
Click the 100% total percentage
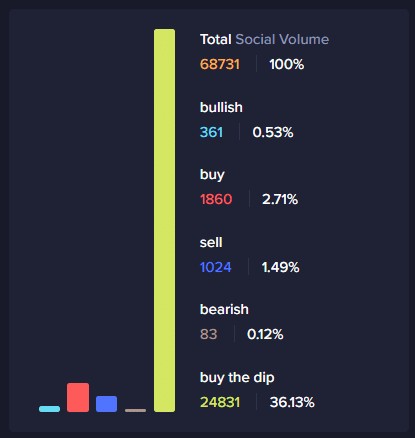(286, 64)
